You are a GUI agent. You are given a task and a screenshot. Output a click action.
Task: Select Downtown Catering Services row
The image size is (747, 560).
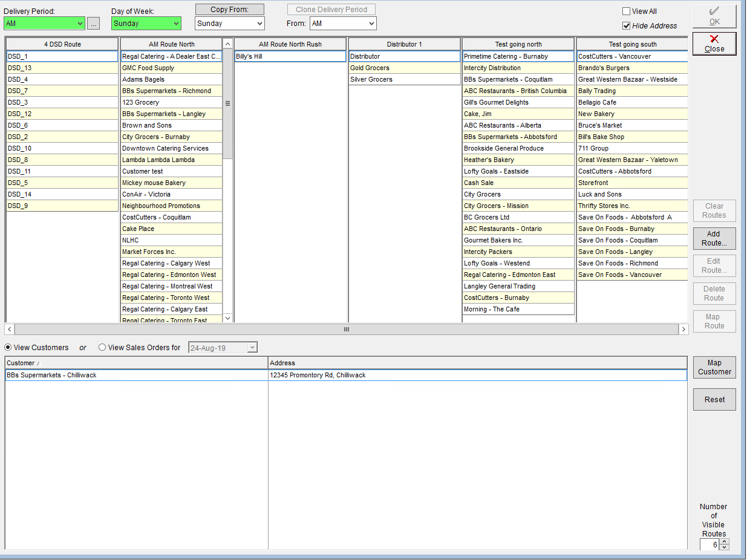click(172, 148)
